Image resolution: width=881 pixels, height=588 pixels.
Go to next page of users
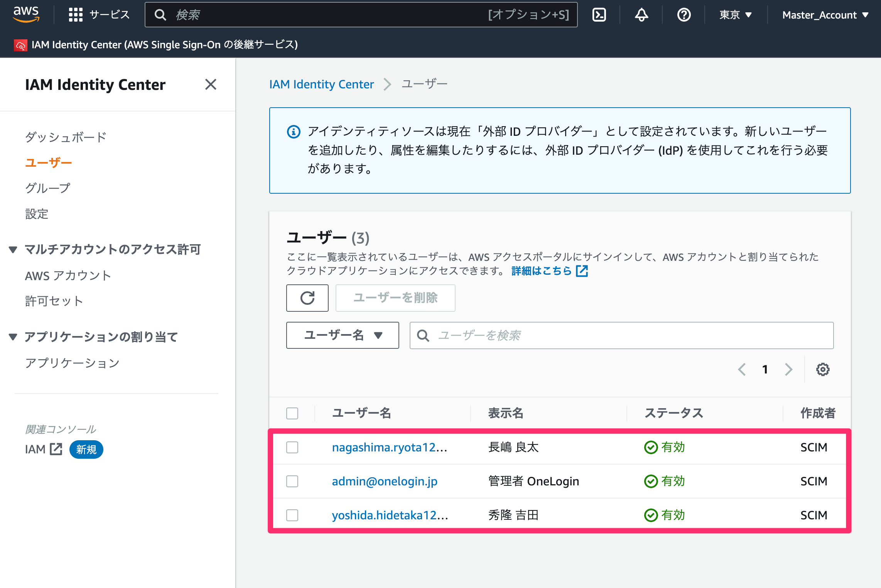(789, 369)
